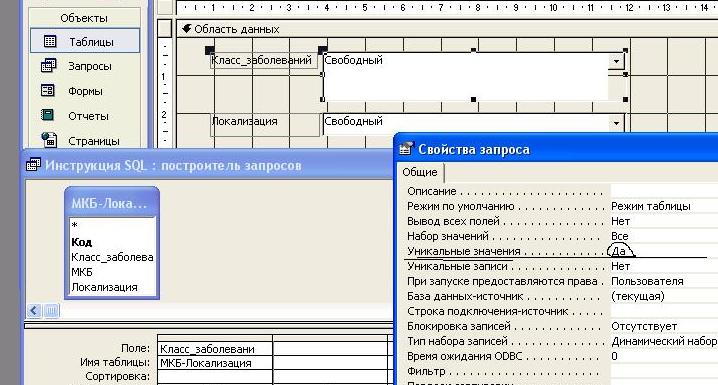The height and width of the screenshot is (385, 718).
Task: Change Уникальные значения value Да
Action: [664, 251]
